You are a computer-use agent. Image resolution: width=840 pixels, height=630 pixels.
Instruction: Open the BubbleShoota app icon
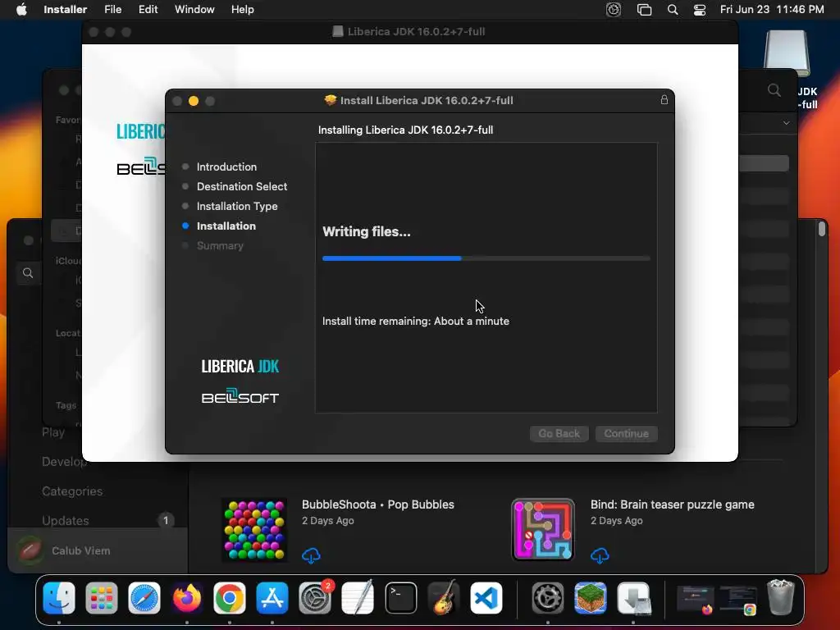[x=254, y=530]
